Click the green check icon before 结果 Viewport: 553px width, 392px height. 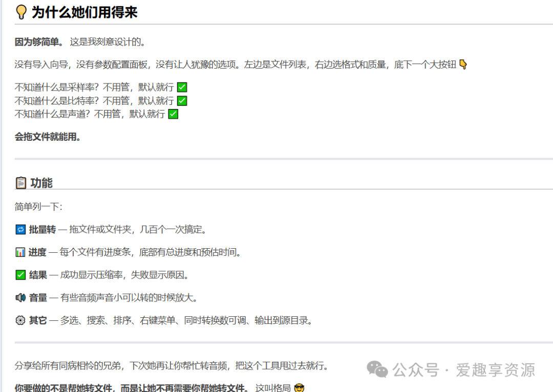[x=21, y=275]
